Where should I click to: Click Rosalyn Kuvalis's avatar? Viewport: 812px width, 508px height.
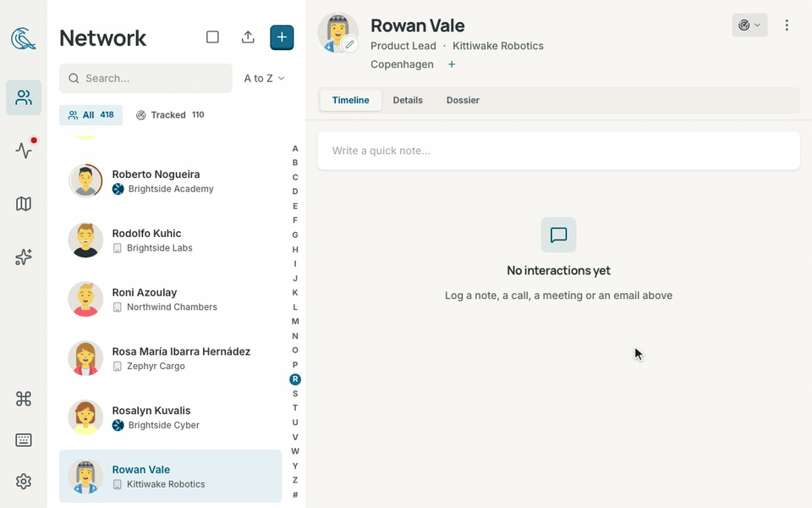tap(85, 417)
